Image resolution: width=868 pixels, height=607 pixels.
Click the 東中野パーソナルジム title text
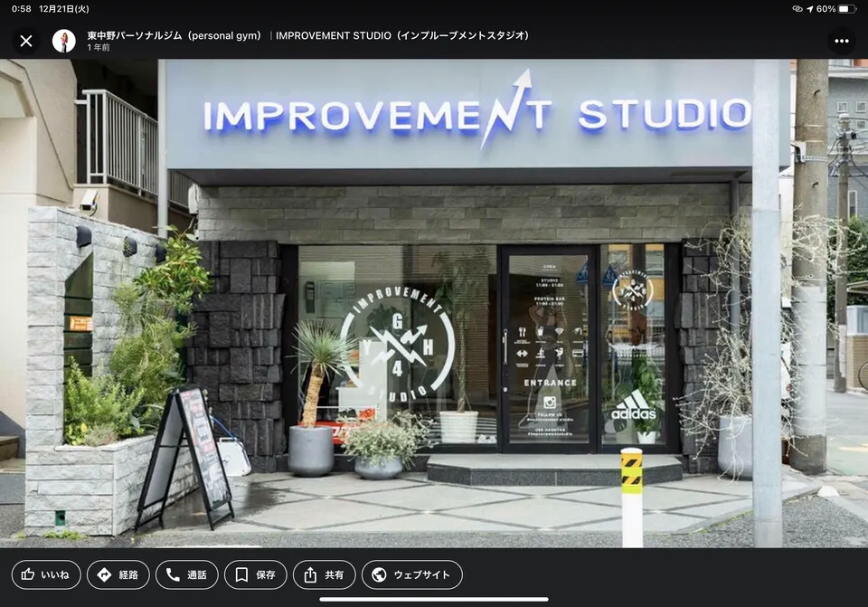tap(307, 35)
